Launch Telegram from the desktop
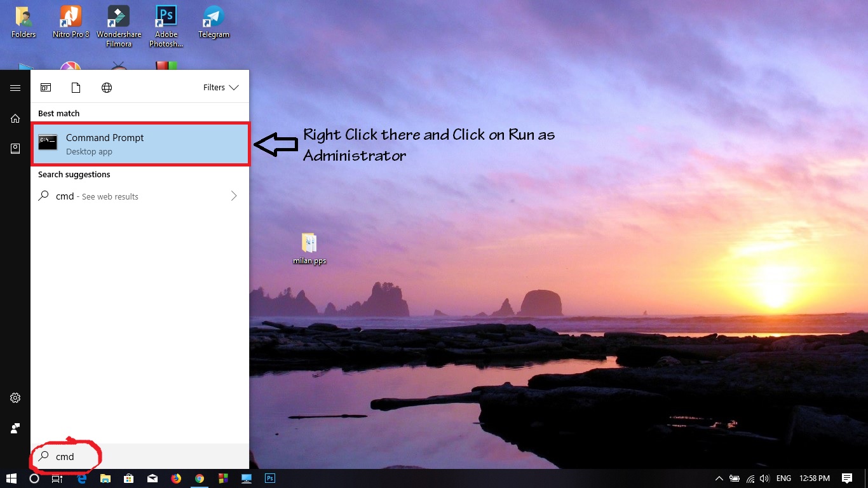Screen dimensions: 868x488 click(214, 19)
